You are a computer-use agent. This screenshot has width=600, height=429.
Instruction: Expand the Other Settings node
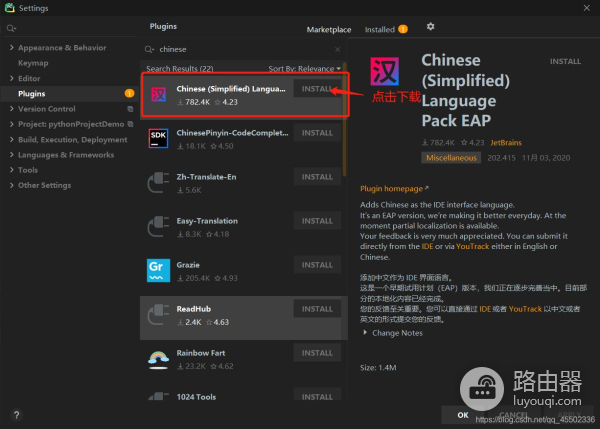[11, 185]
